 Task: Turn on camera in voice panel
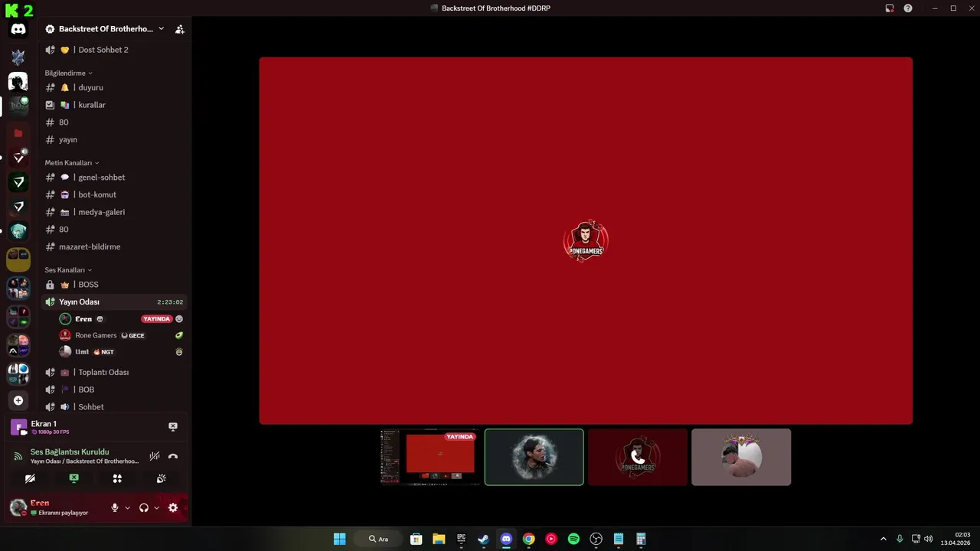30,478
